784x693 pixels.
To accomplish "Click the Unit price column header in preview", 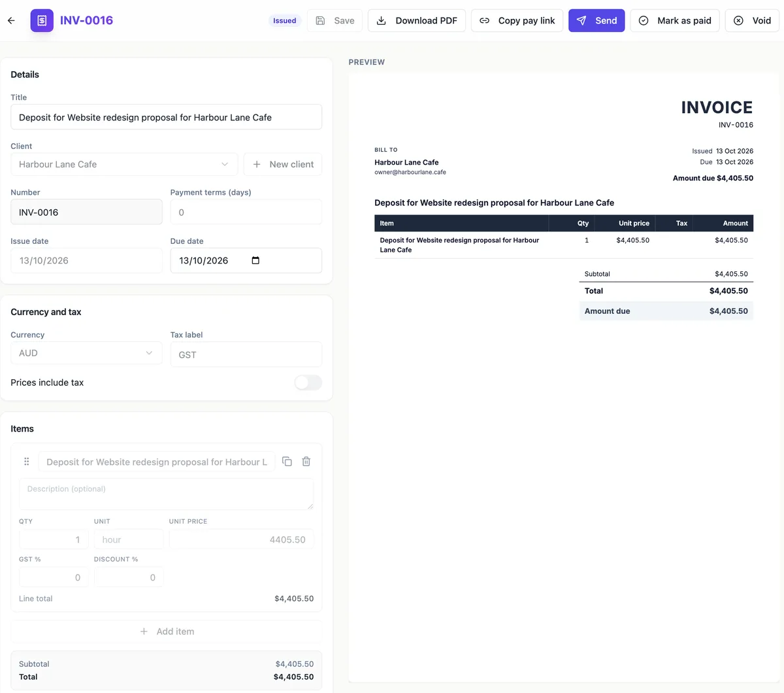I will tap(634, 223).
